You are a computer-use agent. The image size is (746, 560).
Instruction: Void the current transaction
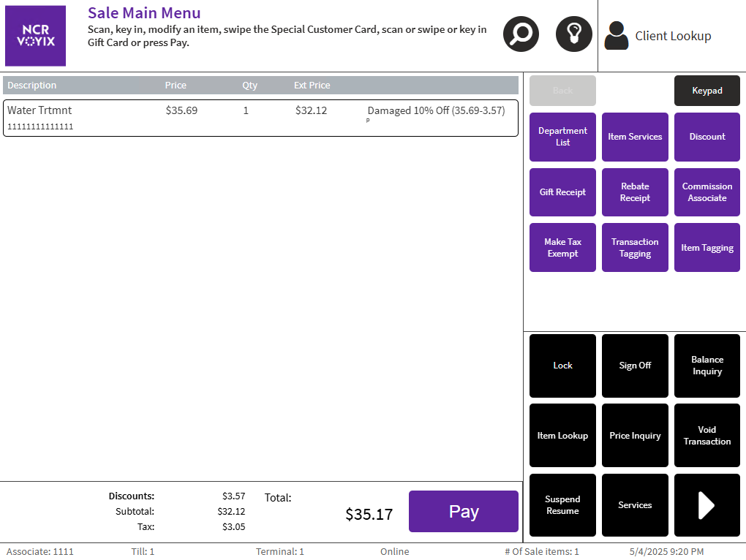point(707,436)
